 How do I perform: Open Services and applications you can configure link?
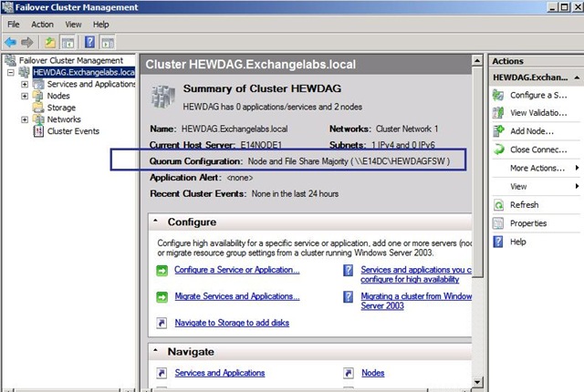(x=416, y=274)
